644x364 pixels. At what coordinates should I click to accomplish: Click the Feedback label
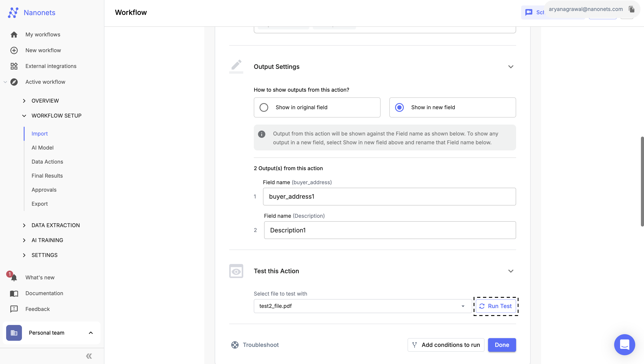coord(38,309)
